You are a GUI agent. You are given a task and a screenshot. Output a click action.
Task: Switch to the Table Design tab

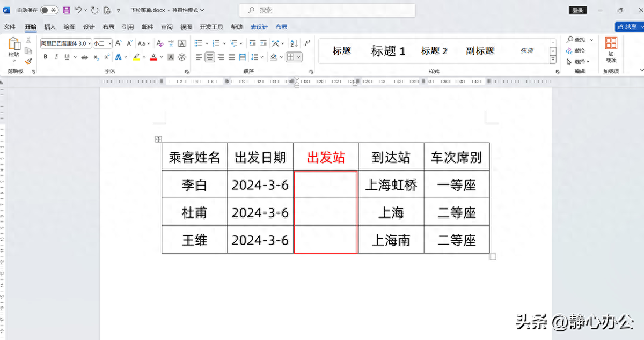[x=259, y=27]
